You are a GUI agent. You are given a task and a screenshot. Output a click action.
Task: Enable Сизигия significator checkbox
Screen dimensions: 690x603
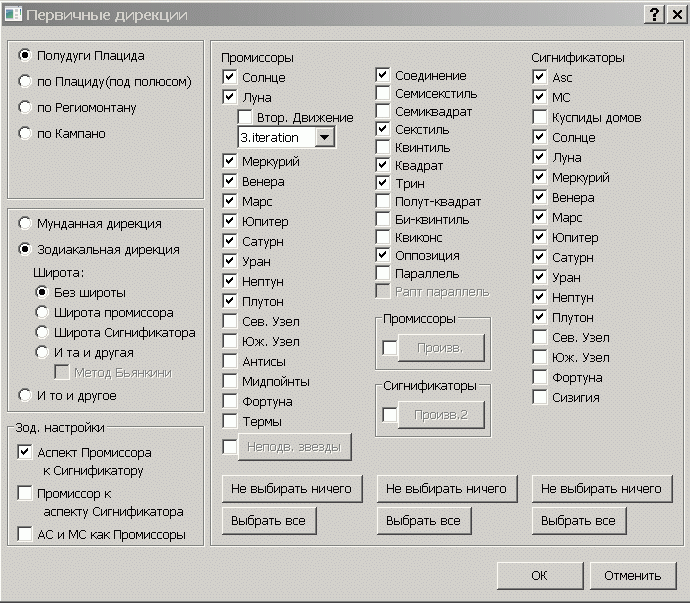[x=540, y=397]
